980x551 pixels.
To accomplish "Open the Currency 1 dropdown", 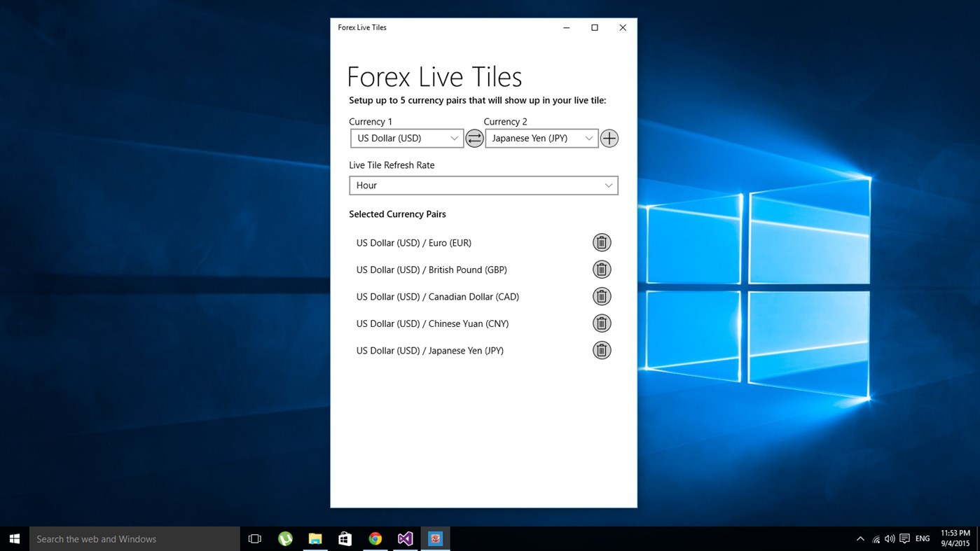I will pyautogui.click(x=406, y=138).
